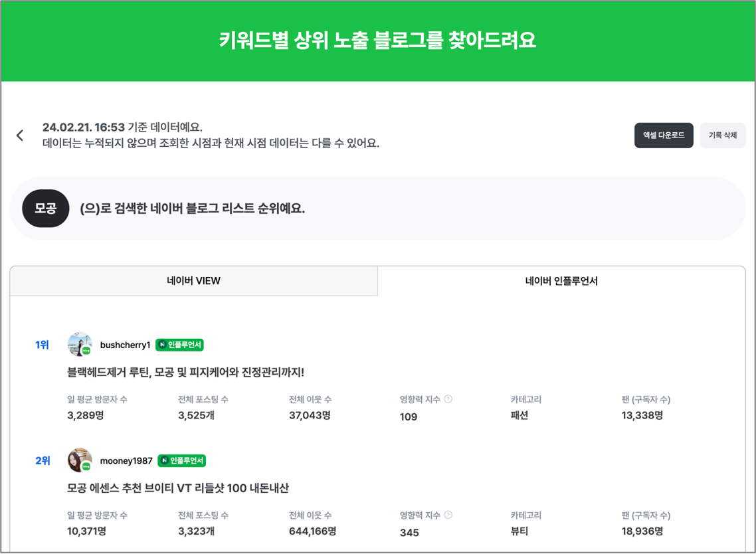Click the 2위 rank label

(43, 460)
